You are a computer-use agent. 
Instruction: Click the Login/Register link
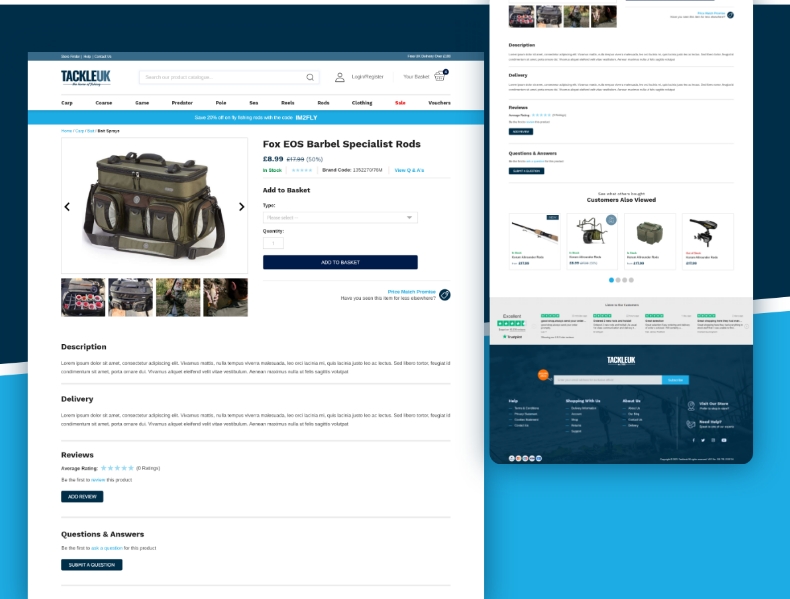click(x=367, y=77)
